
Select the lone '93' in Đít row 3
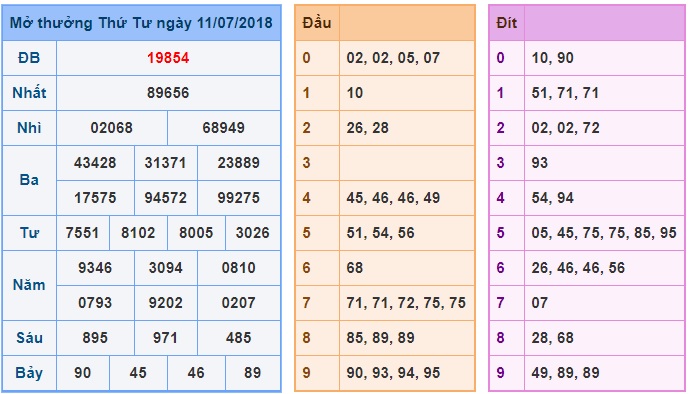tap(540, 163)
